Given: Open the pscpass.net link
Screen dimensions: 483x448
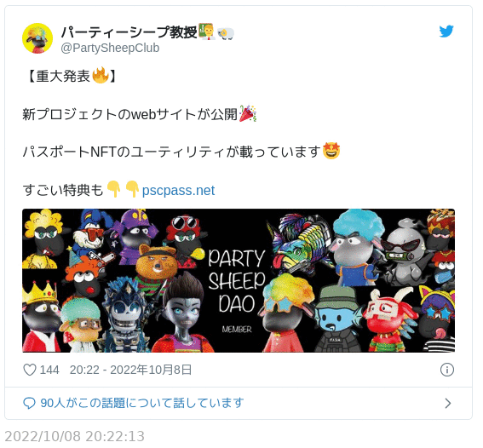Looking at the screenshot, I should click(x=178, y=190).
